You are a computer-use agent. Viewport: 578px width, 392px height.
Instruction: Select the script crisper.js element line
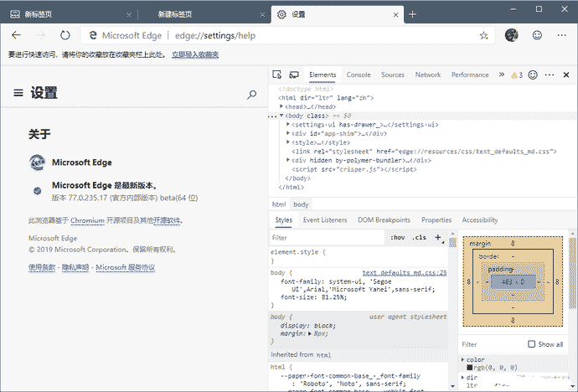(354, 169)
